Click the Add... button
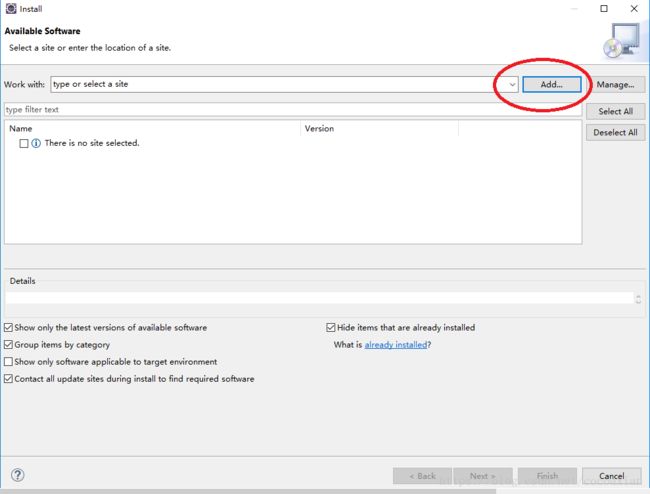 coord(552,85)
